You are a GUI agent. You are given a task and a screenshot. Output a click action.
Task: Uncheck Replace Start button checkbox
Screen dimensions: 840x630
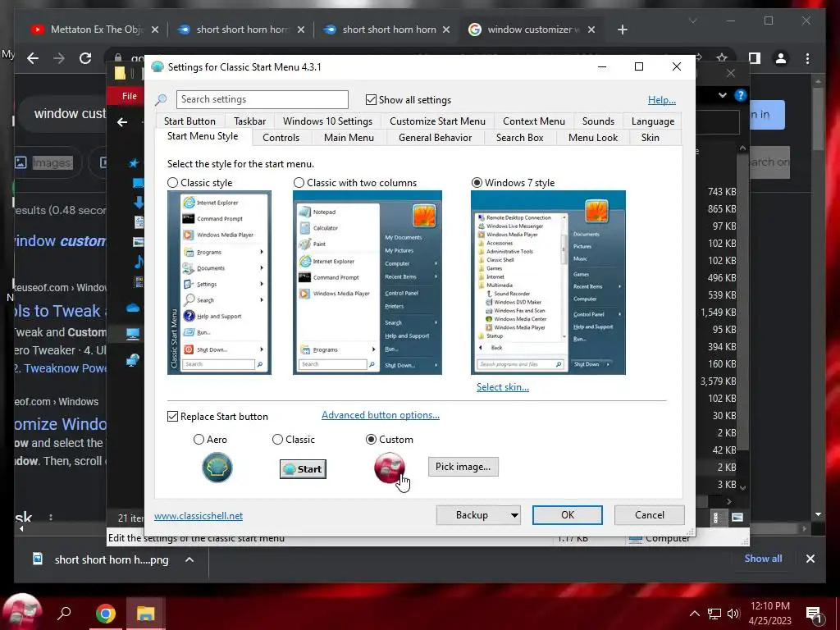click(172, 416)
